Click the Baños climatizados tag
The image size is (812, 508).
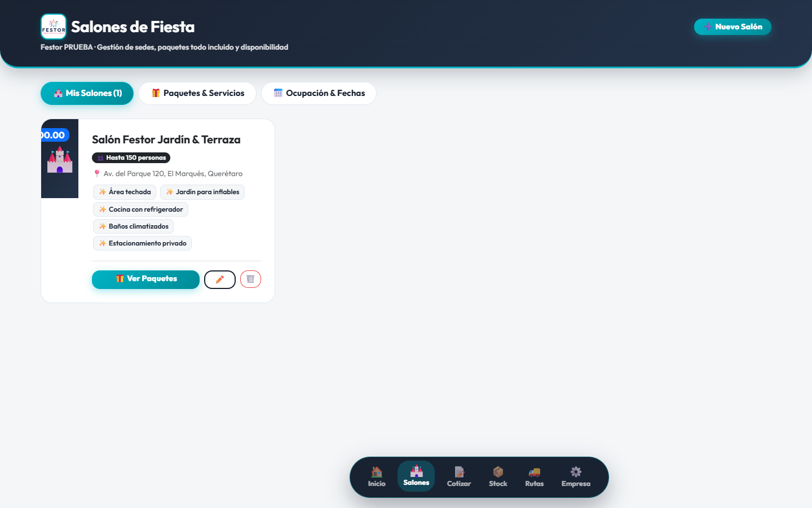[x=133, y=226]
